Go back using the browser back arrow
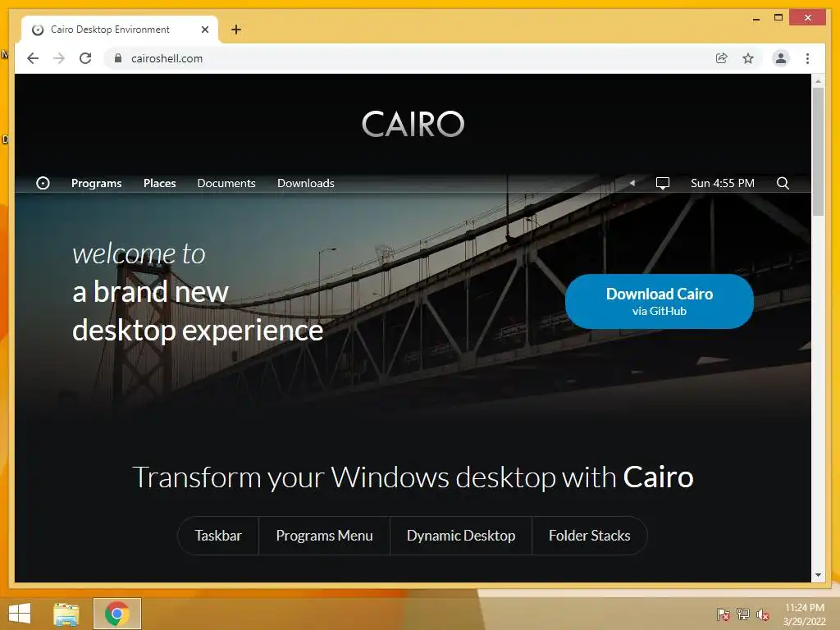 [33, 58]
